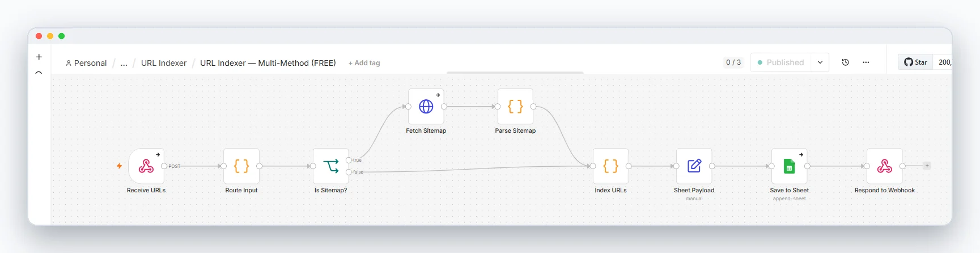Open the more options ellipsis menu
Viewport: 980px width, 253px height.
click(x=866, y=62)
